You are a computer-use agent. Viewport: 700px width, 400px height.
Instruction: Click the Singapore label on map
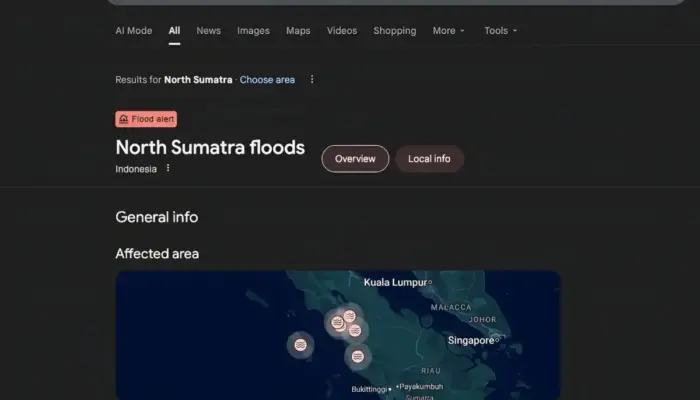[x=471, y=341]
